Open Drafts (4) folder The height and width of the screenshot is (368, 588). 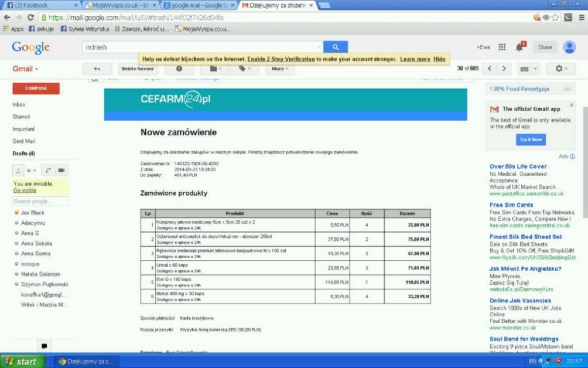point(24,153)
